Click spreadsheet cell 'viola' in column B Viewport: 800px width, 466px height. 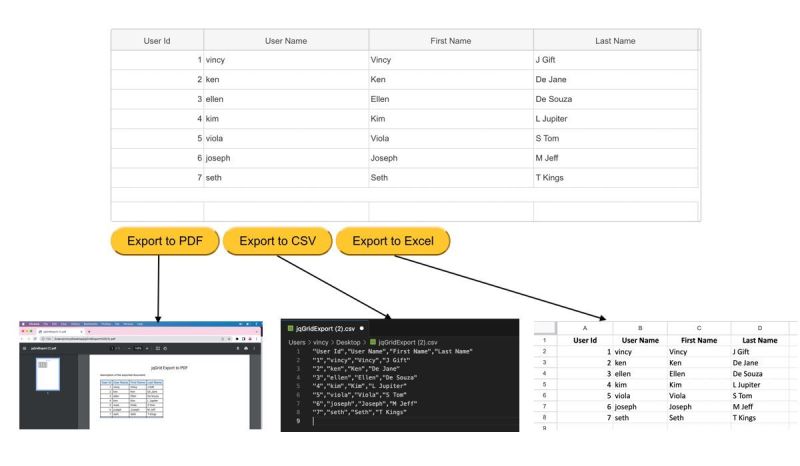640,396
